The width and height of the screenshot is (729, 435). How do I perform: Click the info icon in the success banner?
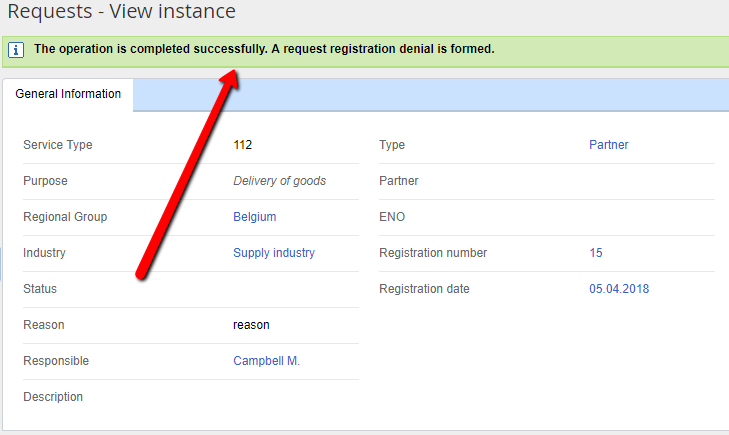tap(16, 49)
